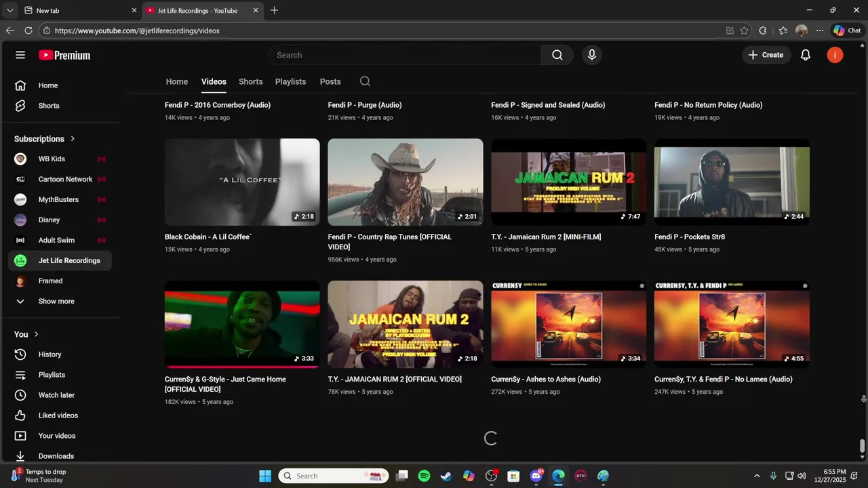Select the Videos channel tab
The width and height of the screenshot is (868, 488).
point(214,81)
